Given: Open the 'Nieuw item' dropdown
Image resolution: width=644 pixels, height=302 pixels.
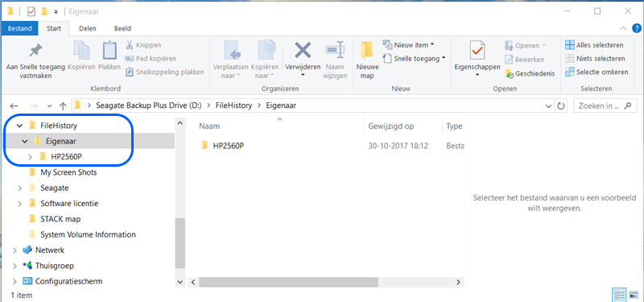Looking at the screenshot, I should [409, 45].
